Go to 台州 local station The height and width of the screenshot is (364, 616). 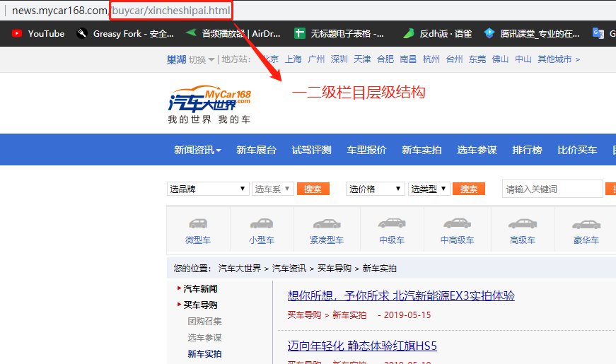point(455,59)
